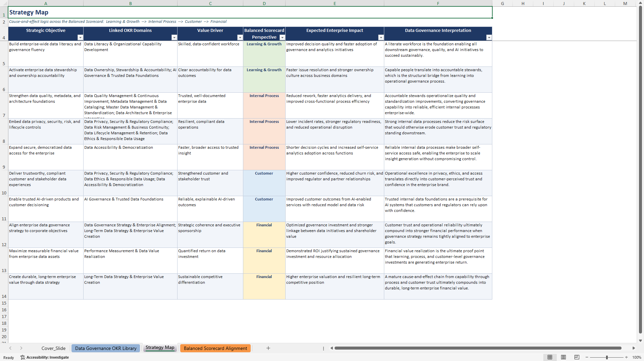Select entire sheet via corner triangle
This screenshot has width=644, height=361.
click(4, 3)
